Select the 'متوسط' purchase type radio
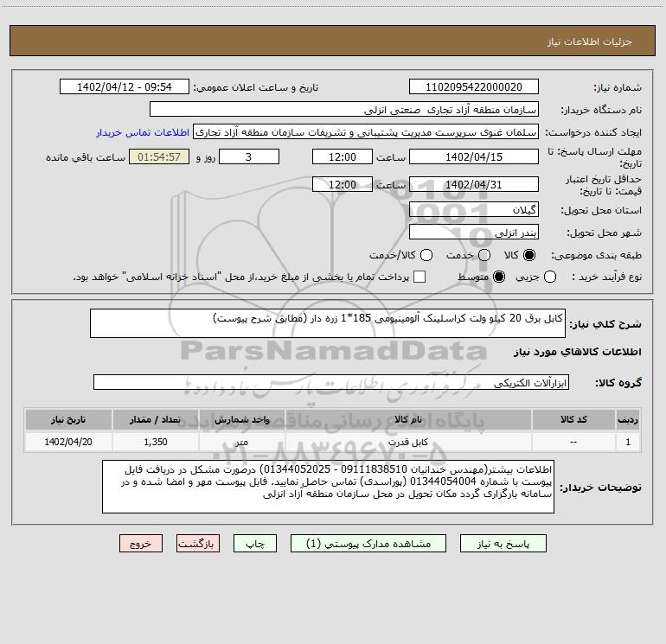The height and width of the screenshot is (644, 666). coord(499,277)
